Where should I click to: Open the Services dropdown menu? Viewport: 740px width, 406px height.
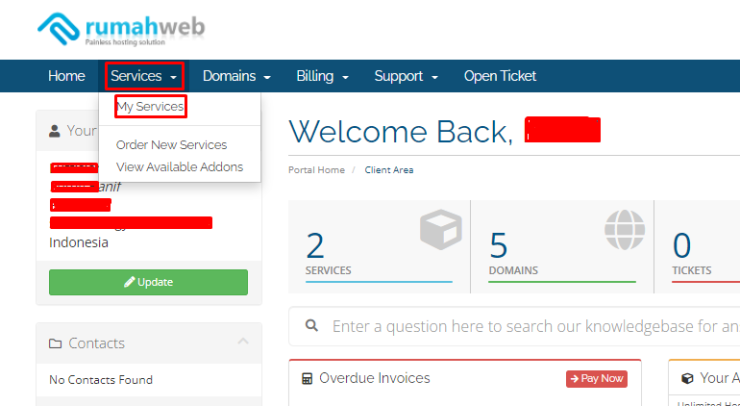144,76
